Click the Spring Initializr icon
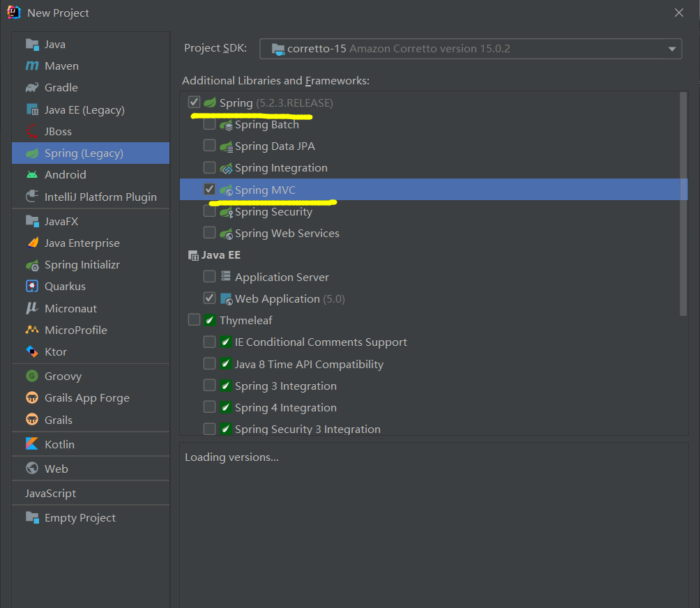This screenshot has width=700, height=608. pyautogui.click(x=32, y=265)
